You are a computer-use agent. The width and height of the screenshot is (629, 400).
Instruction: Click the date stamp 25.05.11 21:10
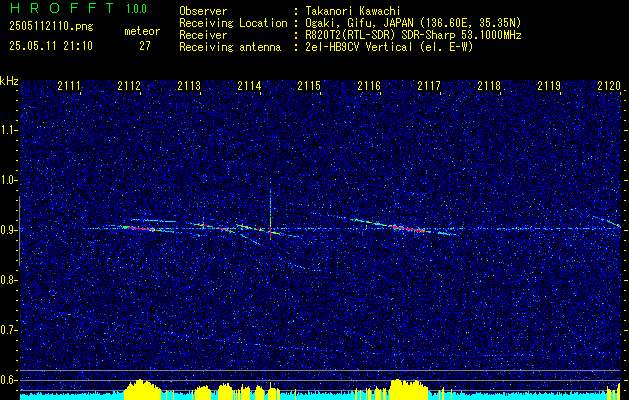[51, 46]
